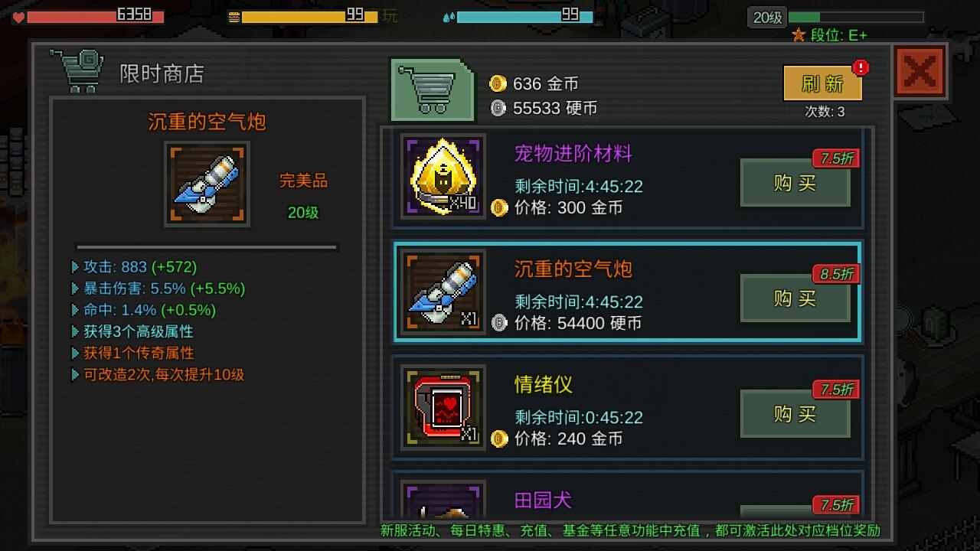This screenshot has width=980, height=551.
Task: Click the silver coin icon beside 55533 硬币
Action: tap(498, 108)
